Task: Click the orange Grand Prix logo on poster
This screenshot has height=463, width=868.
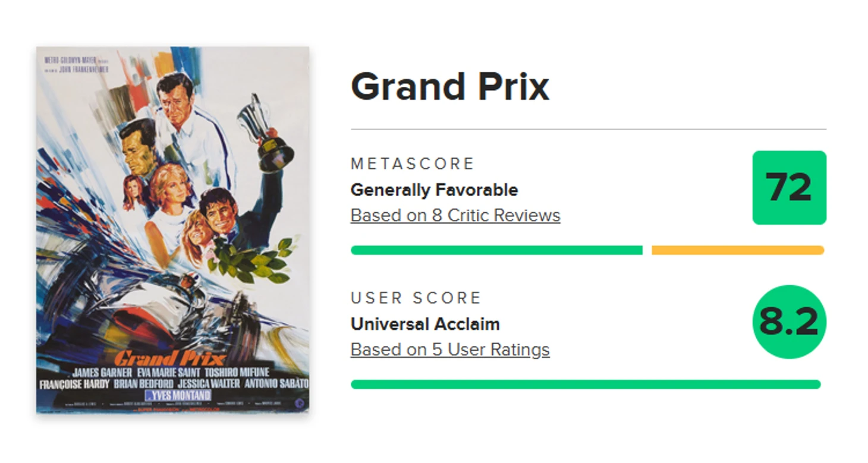Action: pyautogui.click(x=169, y=359)
